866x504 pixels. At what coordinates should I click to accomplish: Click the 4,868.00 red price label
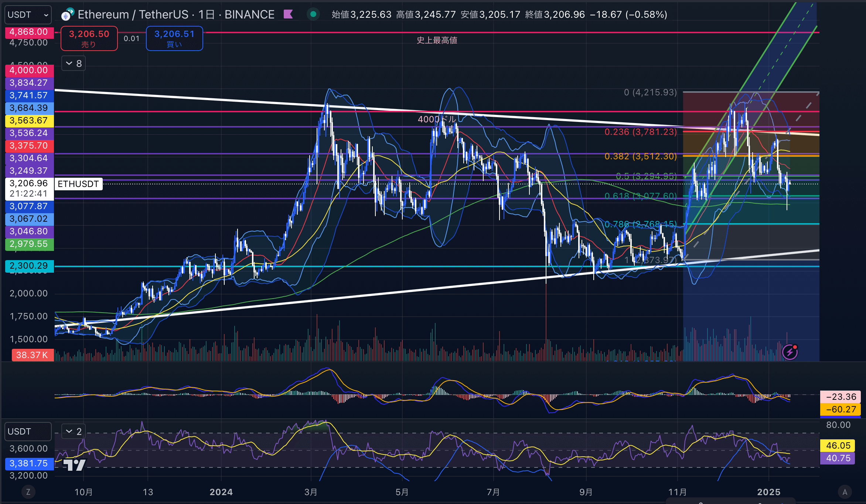tap(30, 32)
